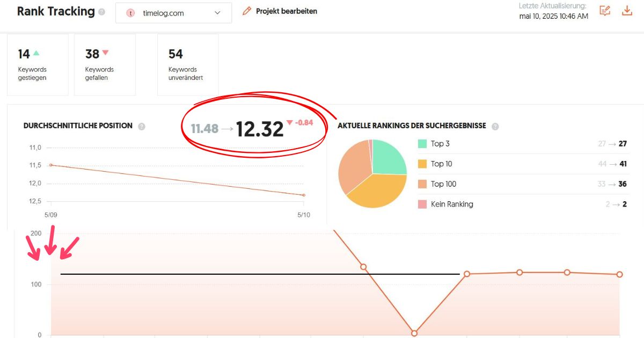This screenshot has width=644, height=338.
Task: Open the notes edit icon at top right
Action: [605, 11]
